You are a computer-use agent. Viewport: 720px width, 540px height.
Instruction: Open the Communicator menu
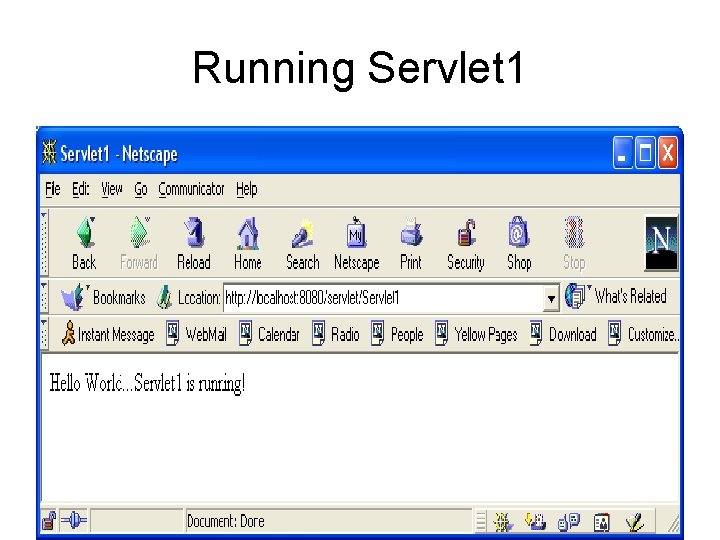pos(191,189)
